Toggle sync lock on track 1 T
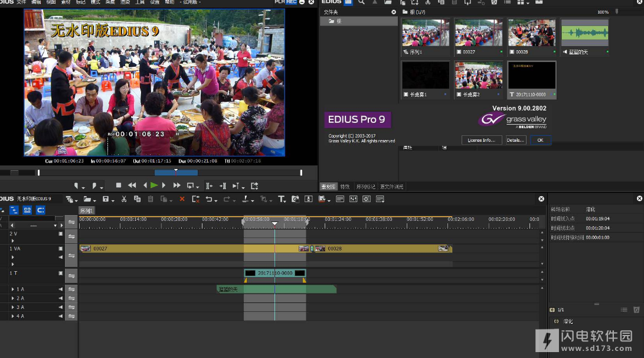This screenshot has height=358, width=644. [71, 276]
